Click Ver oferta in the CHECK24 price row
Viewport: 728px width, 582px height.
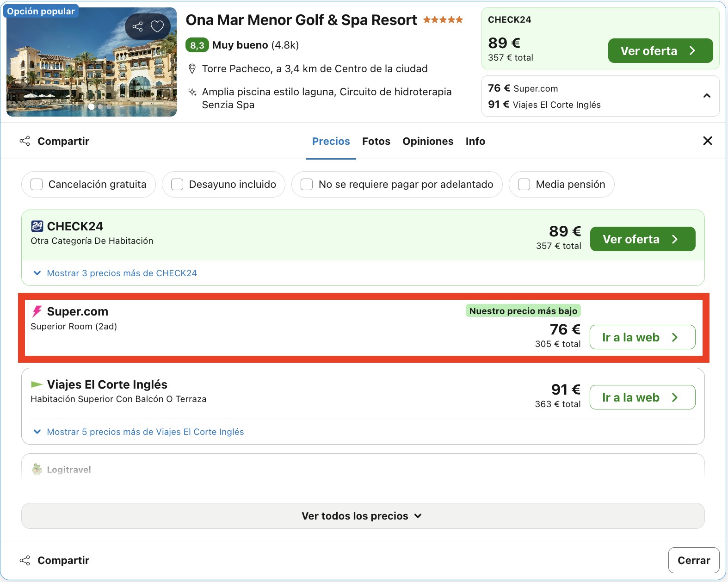coord(643,239)
